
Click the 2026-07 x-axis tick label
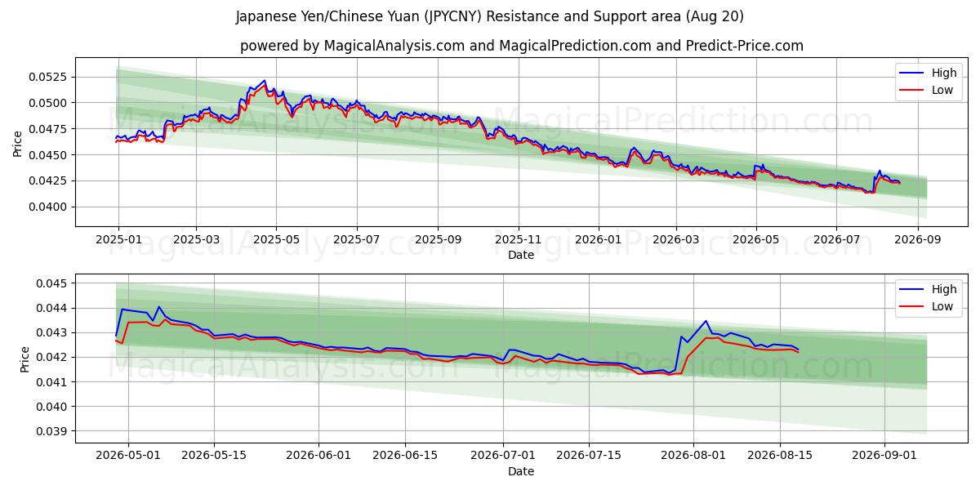point(835,239)
